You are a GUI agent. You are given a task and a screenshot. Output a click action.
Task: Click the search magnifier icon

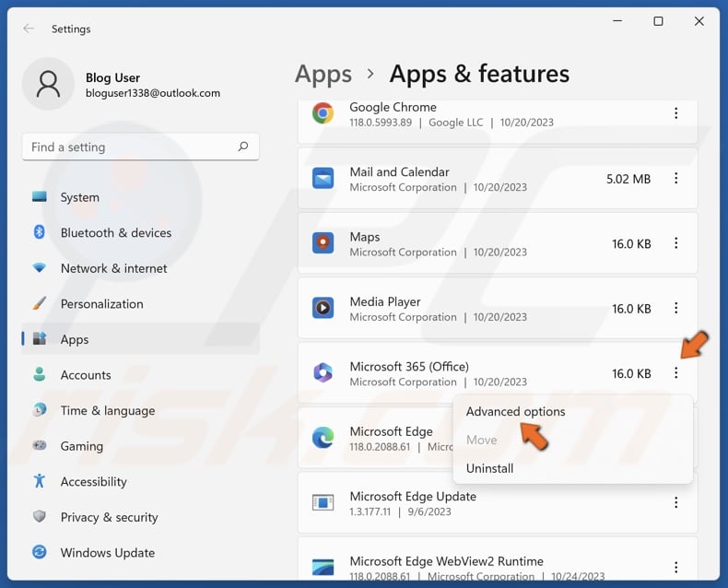coord(243,147)
